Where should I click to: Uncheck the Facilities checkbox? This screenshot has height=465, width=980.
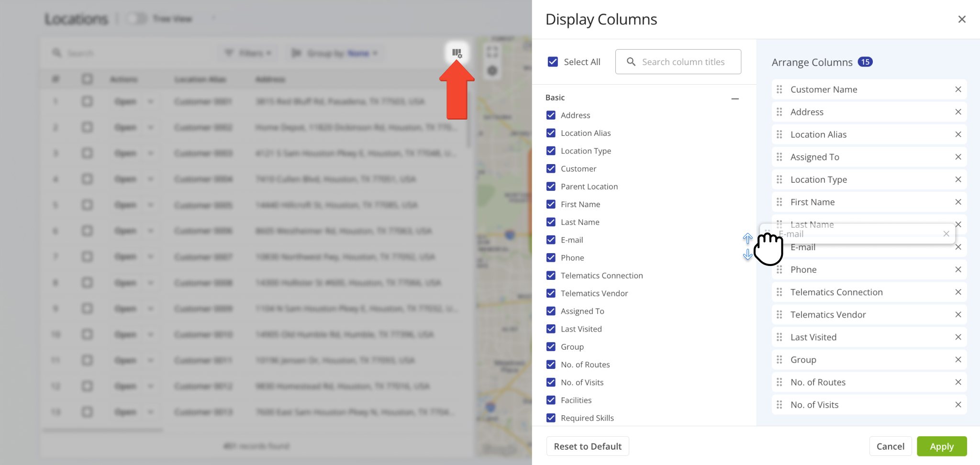point(551,400)
